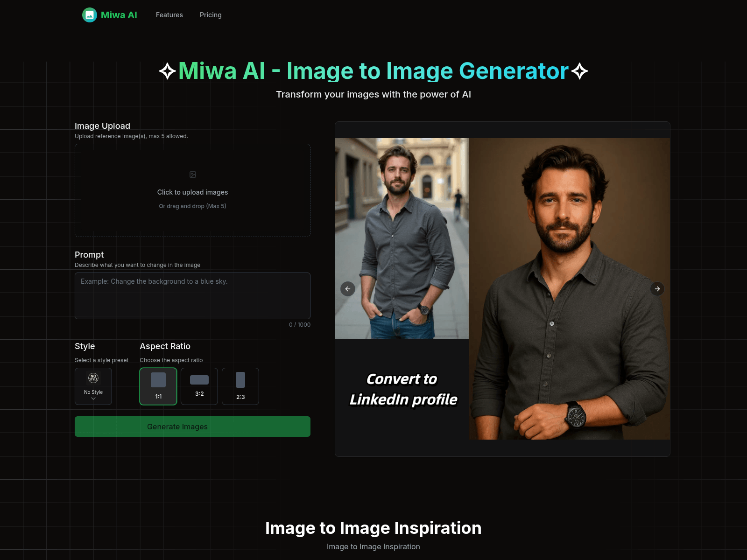Screen dimensions: 747x560
Task: Click the Miwa AI home link
Action: 109,14
